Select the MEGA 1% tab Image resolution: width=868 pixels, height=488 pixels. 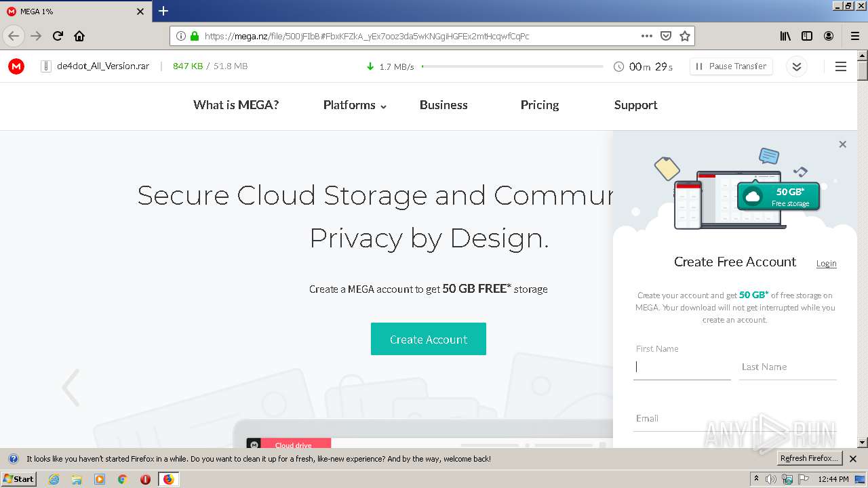click(76, 12)
